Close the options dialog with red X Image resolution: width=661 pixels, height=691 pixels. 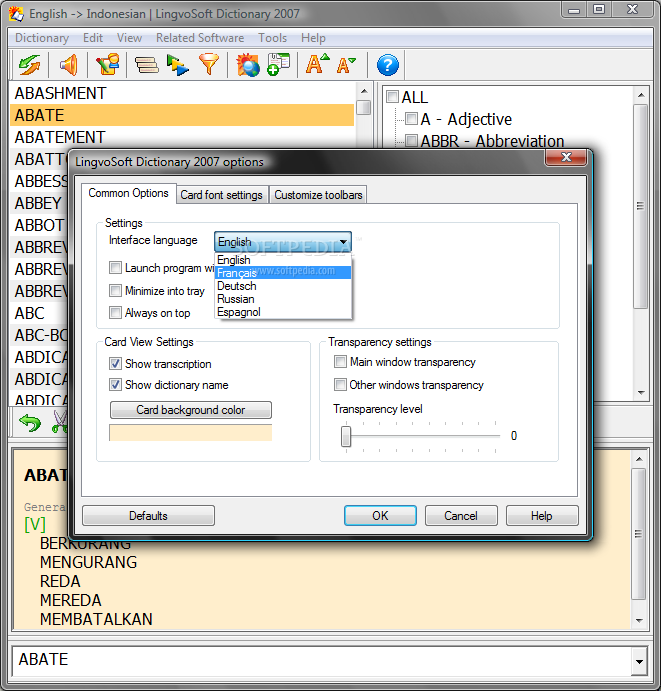click(566, 157)
